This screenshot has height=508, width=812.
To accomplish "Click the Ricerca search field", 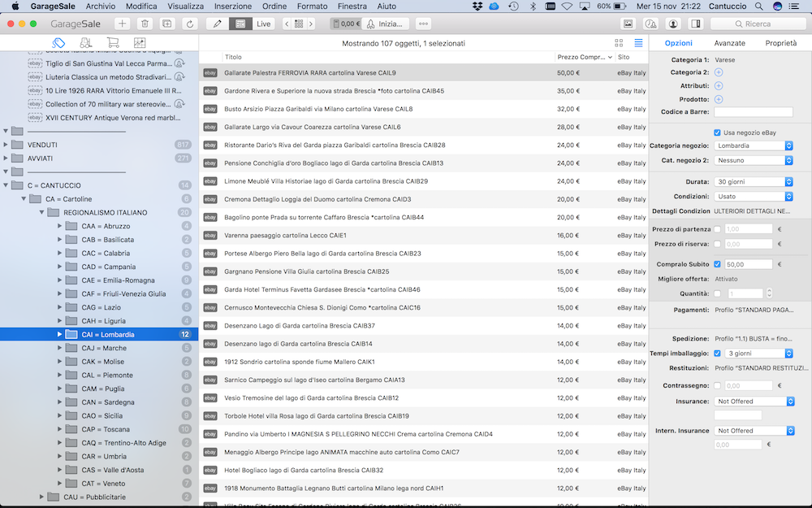I will 758,24.
